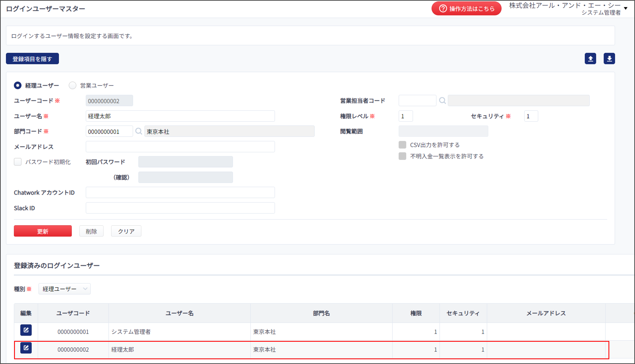This screenshot has width=635, height=364.
Task: Click the ユーザー名 column header
Action: (x=179, y=313)
